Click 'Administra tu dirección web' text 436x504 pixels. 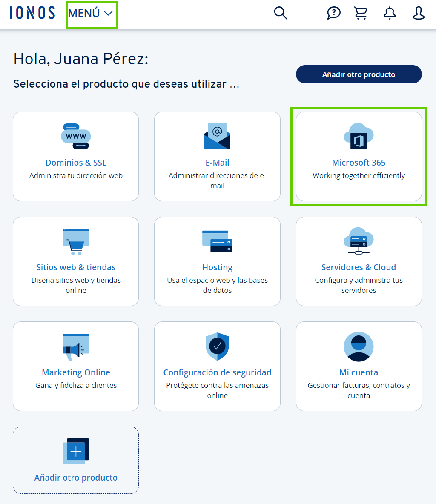pos(76,175)
